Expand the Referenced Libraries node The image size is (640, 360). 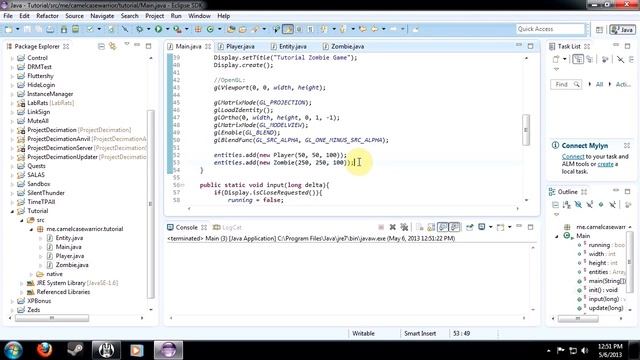click(x=22, y=292)
